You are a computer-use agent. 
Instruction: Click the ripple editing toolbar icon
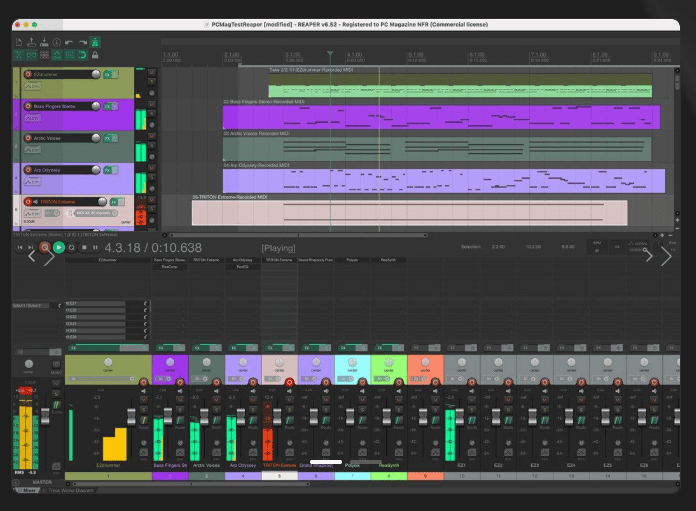tap(44, 55)
